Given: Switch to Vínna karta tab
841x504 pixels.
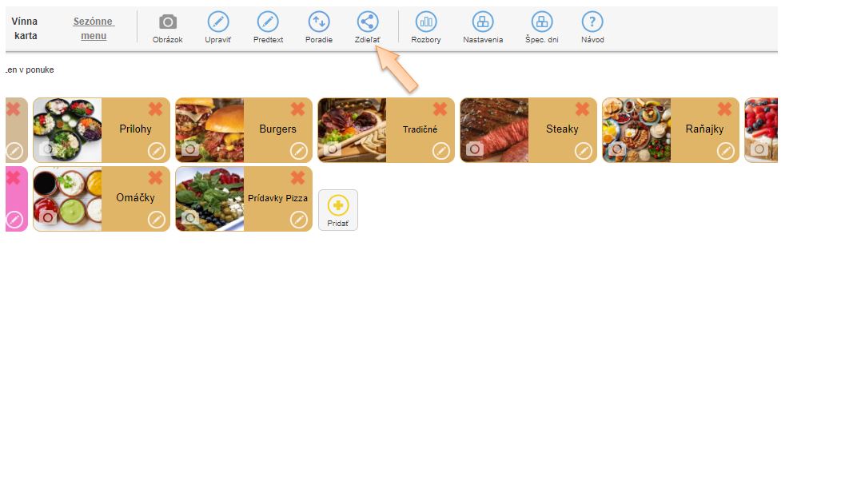Looking at the screenshot, I should [x=25, y=29].
